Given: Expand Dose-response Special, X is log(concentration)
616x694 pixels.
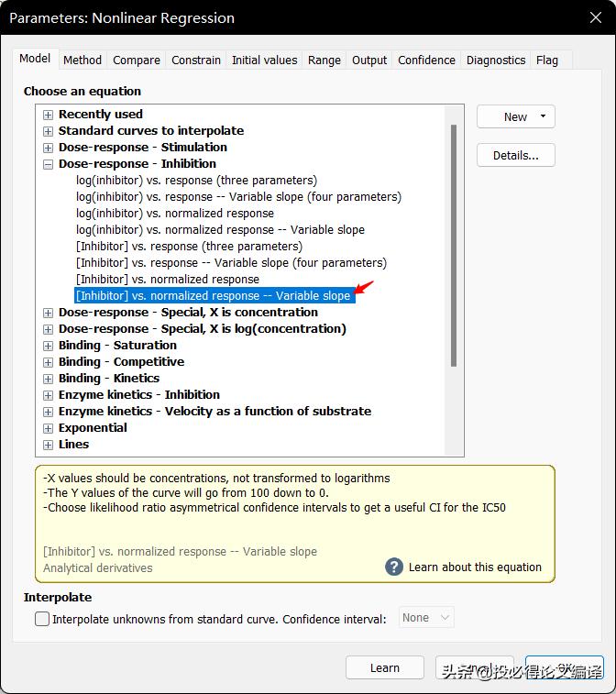Looking at the screenshot, I should click(x=48, y=330).
